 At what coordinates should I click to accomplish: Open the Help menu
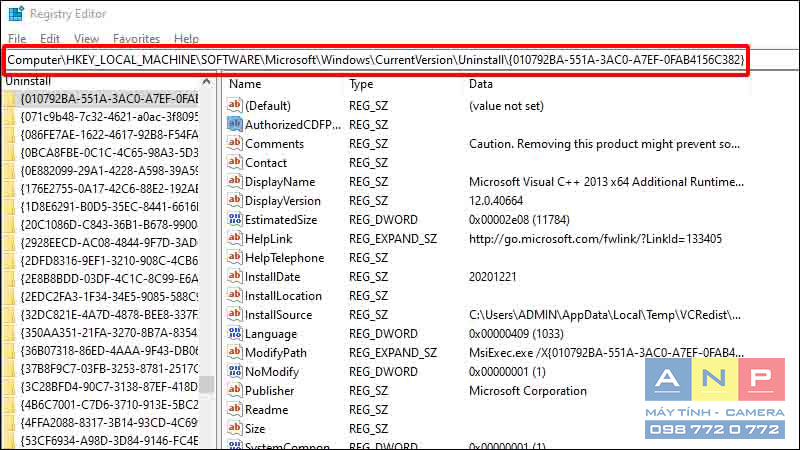coord(186,39)
